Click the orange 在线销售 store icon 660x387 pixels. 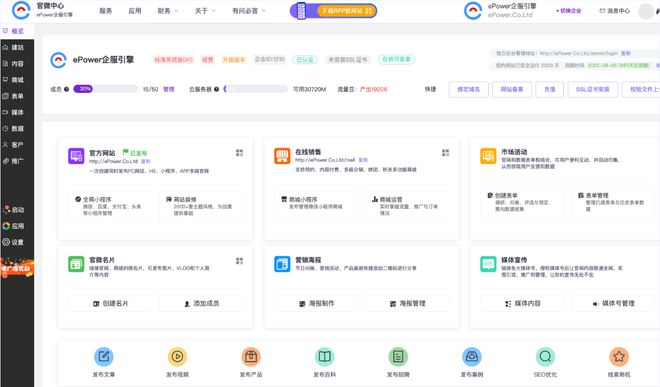click(x=282, y=156)
